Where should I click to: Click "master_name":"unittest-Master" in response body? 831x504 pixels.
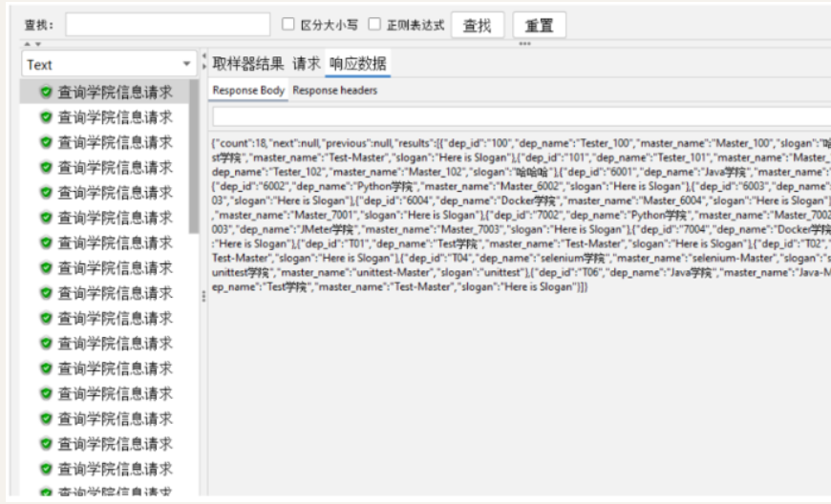point(354,272)
